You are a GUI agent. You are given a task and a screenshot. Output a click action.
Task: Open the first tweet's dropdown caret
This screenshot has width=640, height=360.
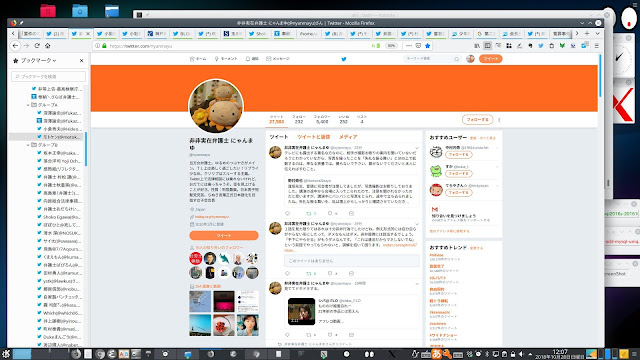pyautogui.click(x=417, y=148)
